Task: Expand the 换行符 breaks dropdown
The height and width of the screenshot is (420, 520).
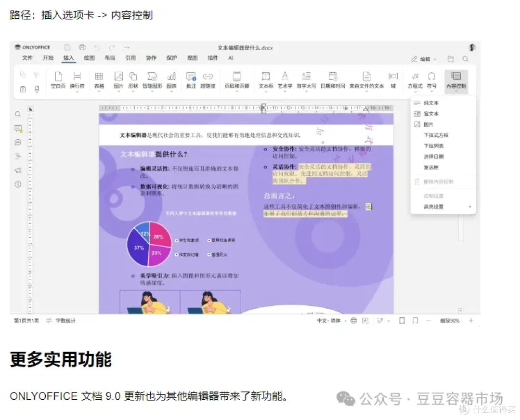Action: [77, 92]
